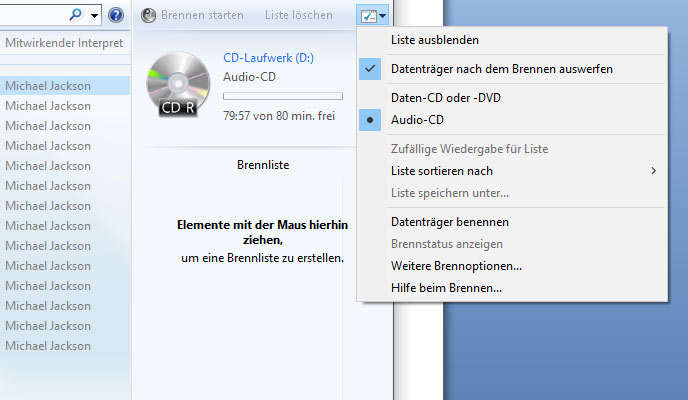This screenshot has height=400, width=688.
Task: Click the disc free space progress bar
Action: click(282, 96)
